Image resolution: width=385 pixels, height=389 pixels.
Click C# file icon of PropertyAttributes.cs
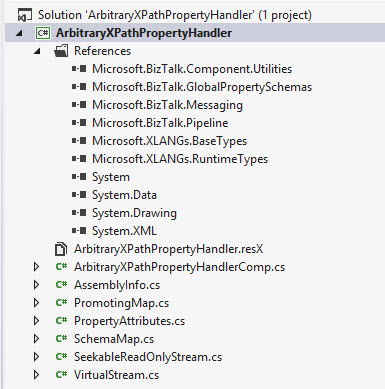pos(61,321)
